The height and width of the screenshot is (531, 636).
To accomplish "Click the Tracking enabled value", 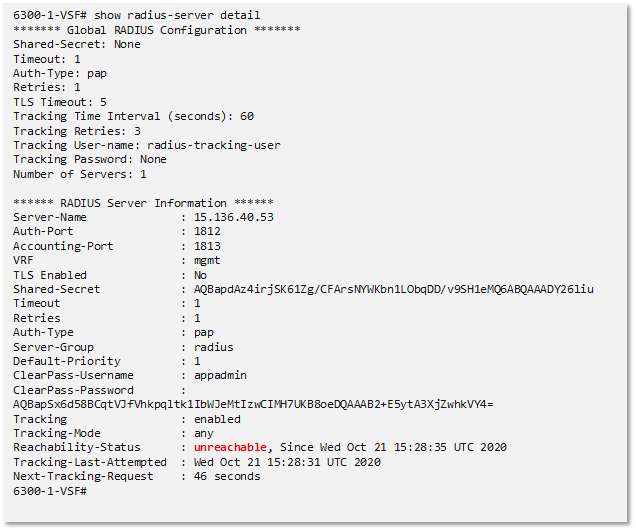I will 217,419.
